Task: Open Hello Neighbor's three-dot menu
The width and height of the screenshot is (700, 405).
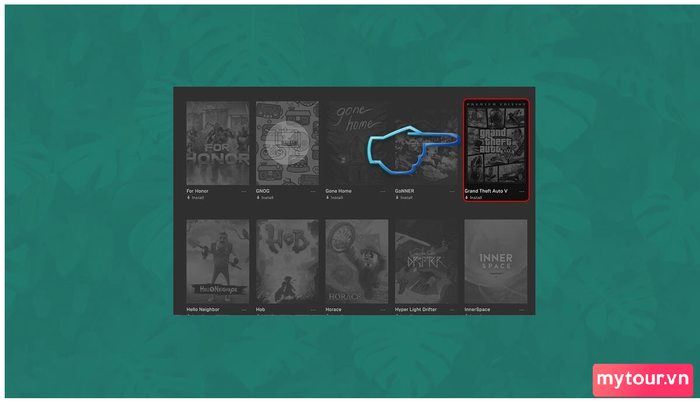Action: (244, 309)
